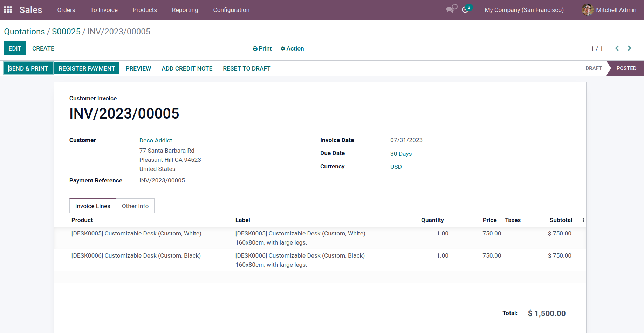
Task: Sort by Product column header
Action: pos(82,220)
